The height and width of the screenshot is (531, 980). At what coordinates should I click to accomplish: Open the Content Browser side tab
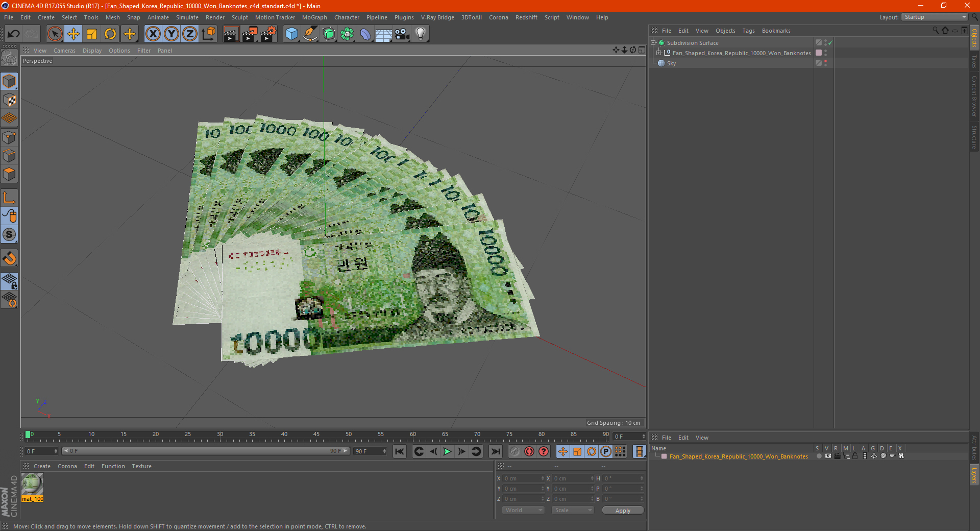974,96
